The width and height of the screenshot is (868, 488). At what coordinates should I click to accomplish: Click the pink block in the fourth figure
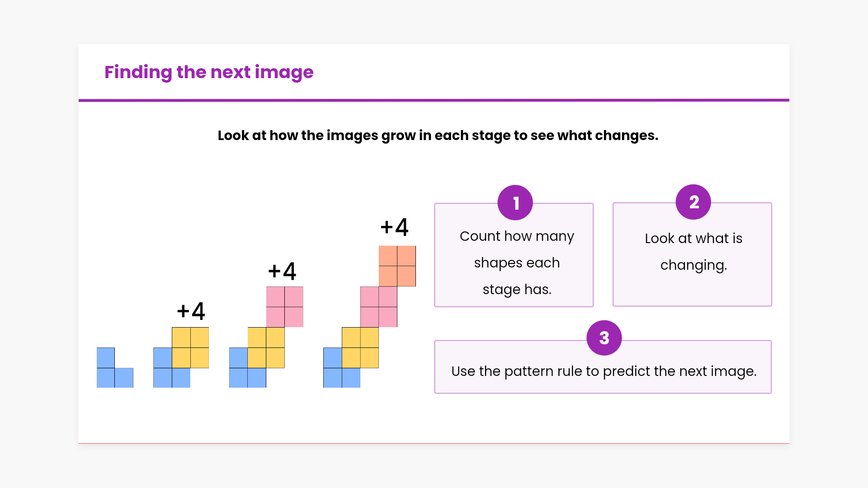(378, 307)
